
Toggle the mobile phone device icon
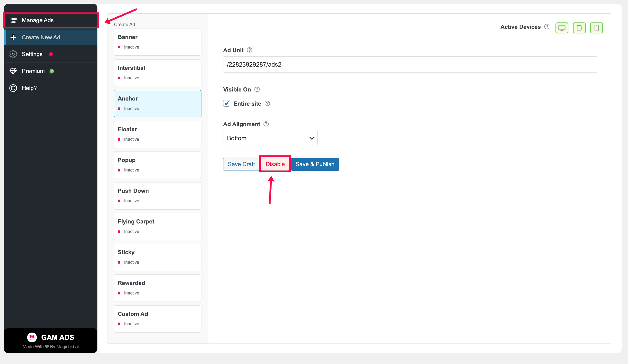click(x=597, y=28)
